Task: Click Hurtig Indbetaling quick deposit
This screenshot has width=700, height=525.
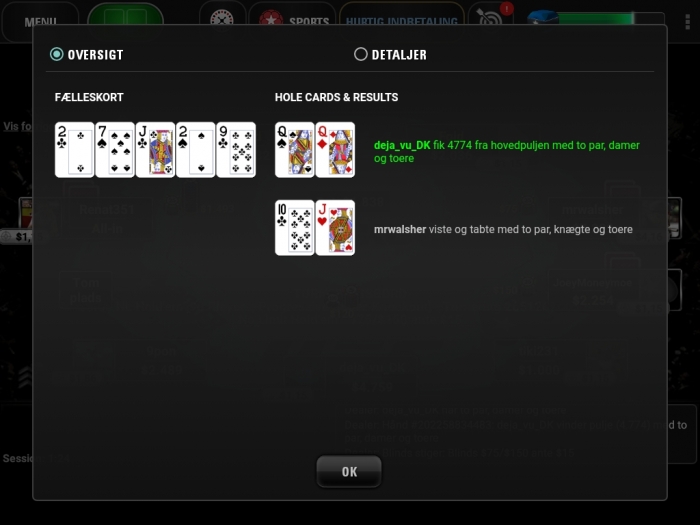Action: tap(401, 21)
